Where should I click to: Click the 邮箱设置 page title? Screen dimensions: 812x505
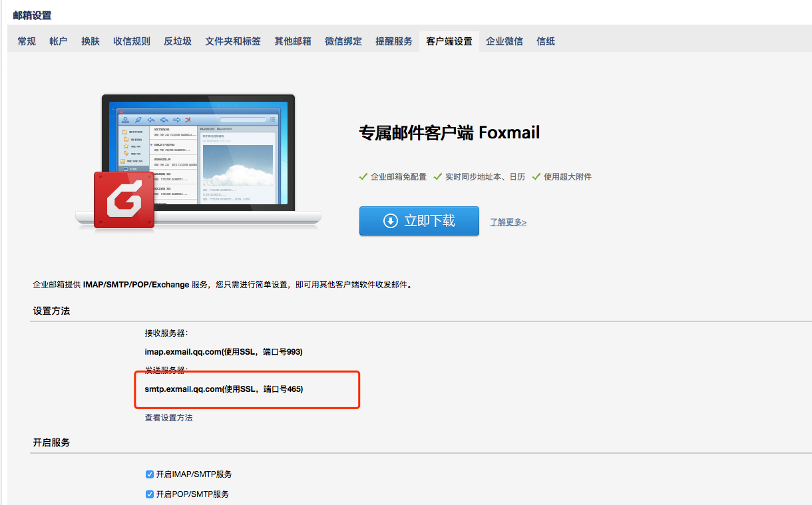pos(32,15)
